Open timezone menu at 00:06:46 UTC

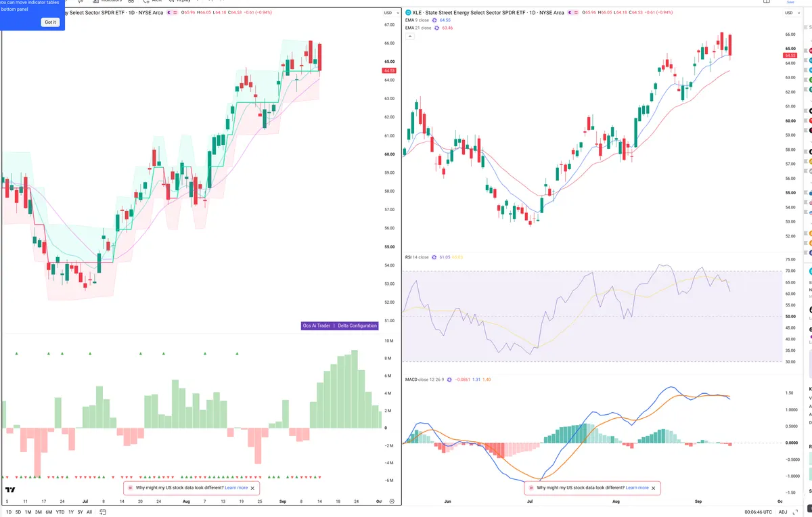point(759,512)
